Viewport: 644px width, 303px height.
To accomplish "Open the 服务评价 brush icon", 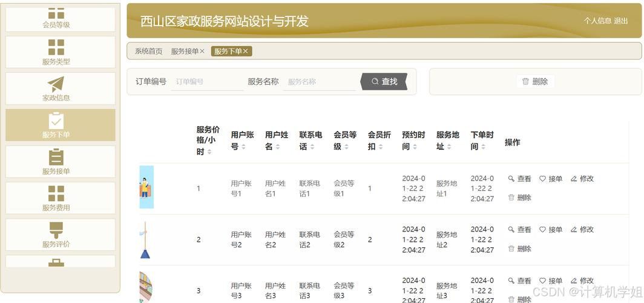I will click(x=56, y=230).
